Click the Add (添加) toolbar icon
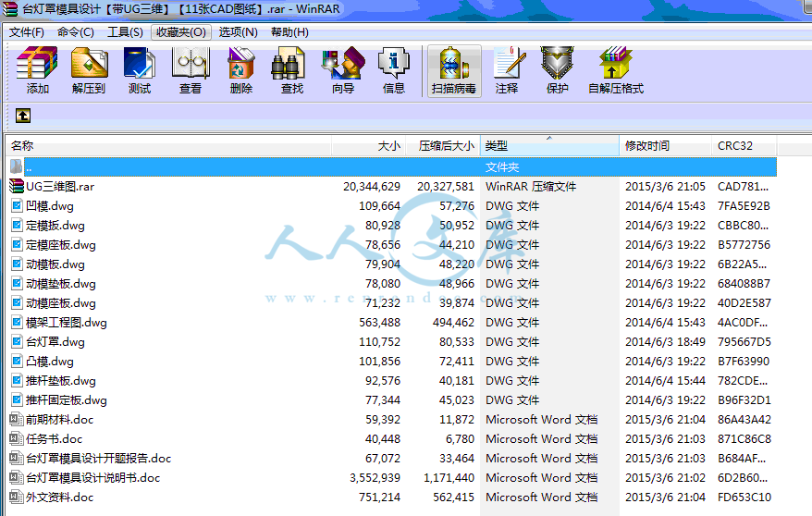Image resolution: width=812 pixels, height=516 pixels. point(37,63)
